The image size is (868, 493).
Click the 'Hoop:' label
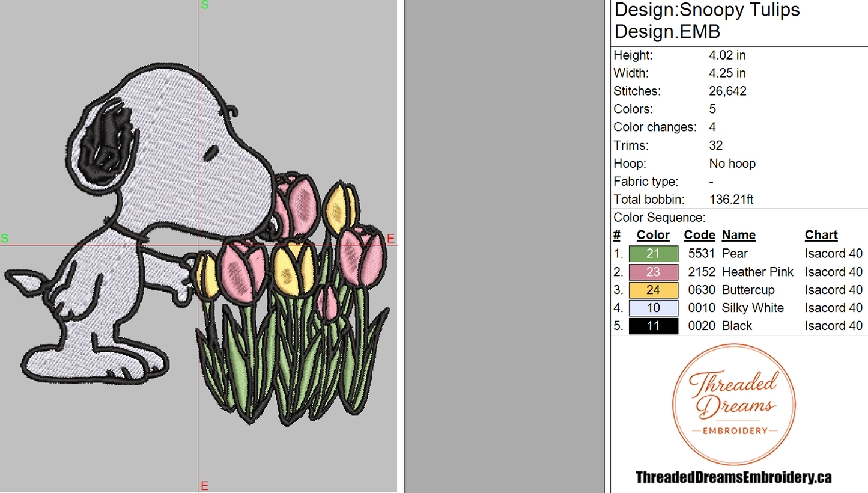pyautogui.click(x=630, y=164)
